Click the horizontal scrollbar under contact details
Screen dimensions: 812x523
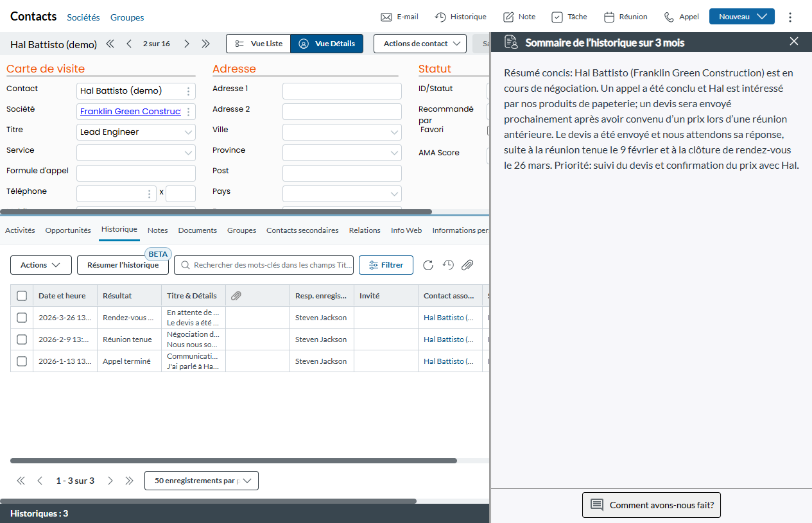[x=216, y=211]
